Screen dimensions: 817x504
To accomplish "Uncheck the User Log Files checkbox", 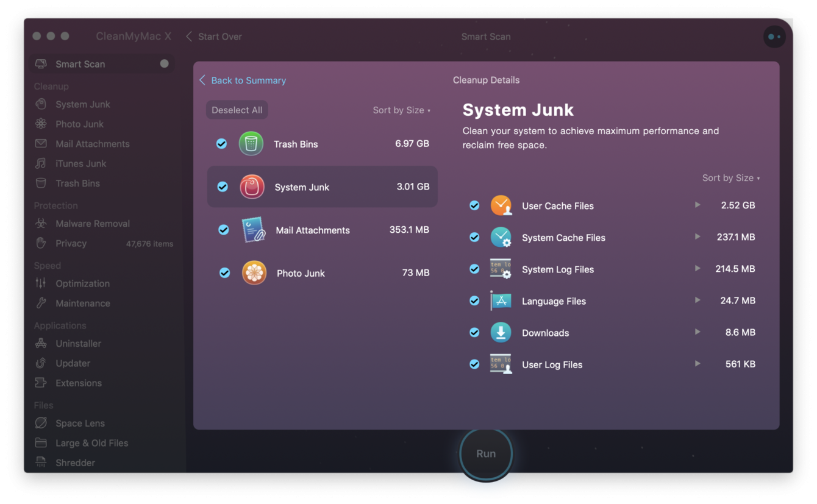I will point(474,364).
